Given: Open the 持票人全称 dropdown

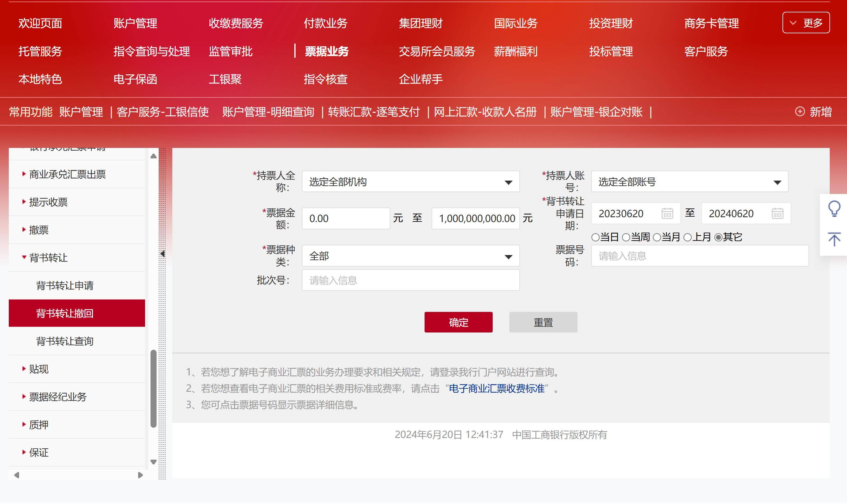Looking at the screenshot, I should tap(410, 182).
